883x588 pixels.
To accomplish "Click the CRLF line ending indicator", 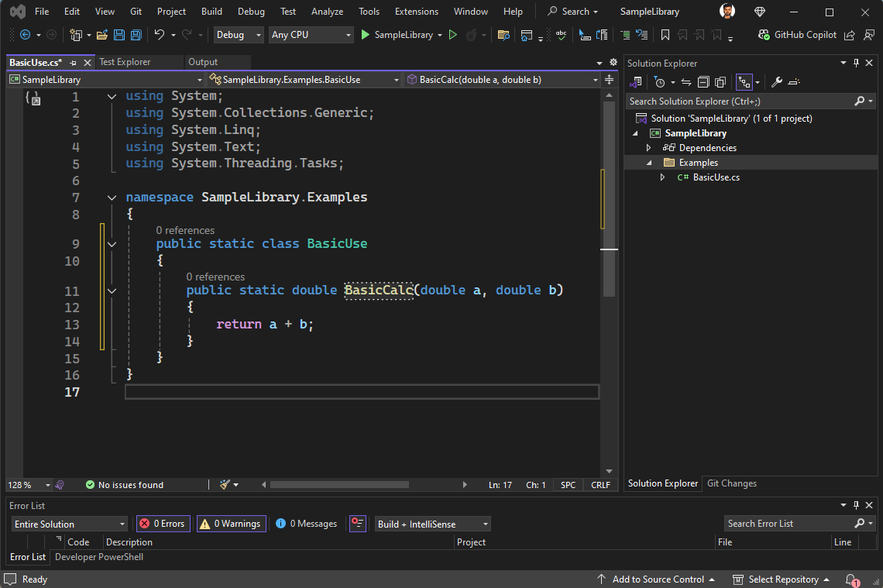I will [x=600, y=485].
